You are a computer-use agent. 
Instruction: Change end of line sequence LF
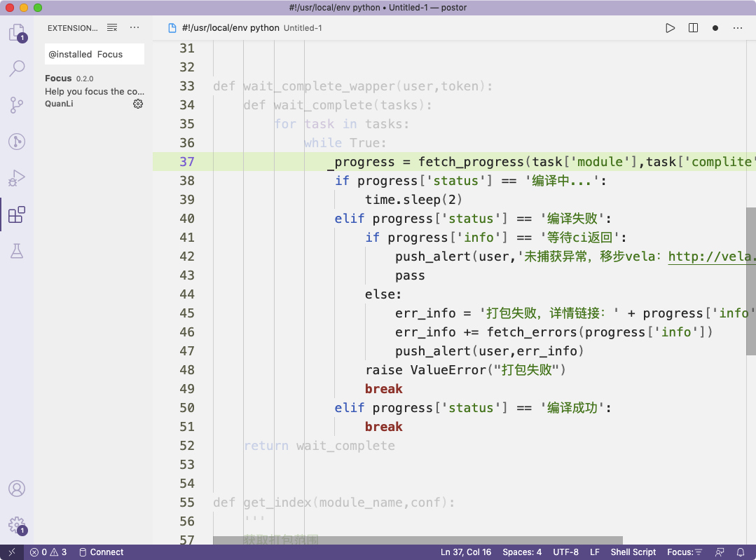tap(595, 552)
